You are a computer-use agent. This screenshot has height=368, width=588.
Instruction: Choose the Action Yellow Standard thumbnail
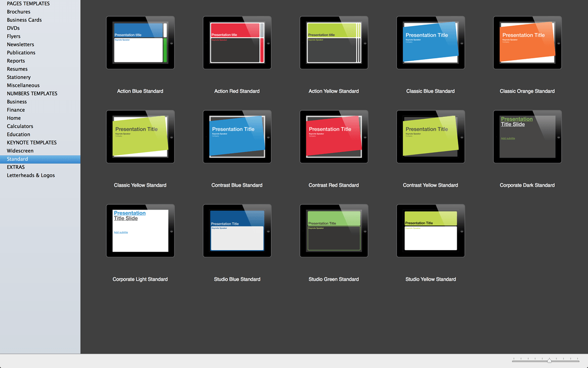(x=334, y=43)
